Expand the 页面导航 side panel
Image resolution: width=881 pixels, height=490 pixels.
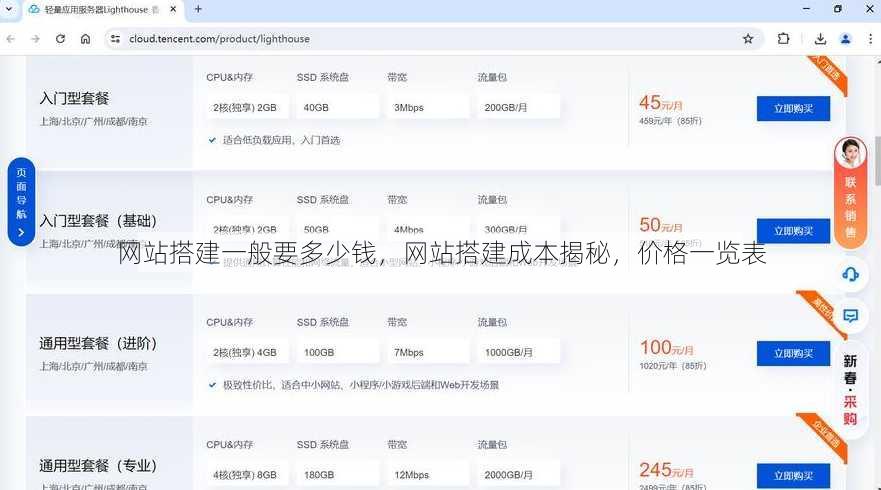pyautogui.click(x=21, y=202)
